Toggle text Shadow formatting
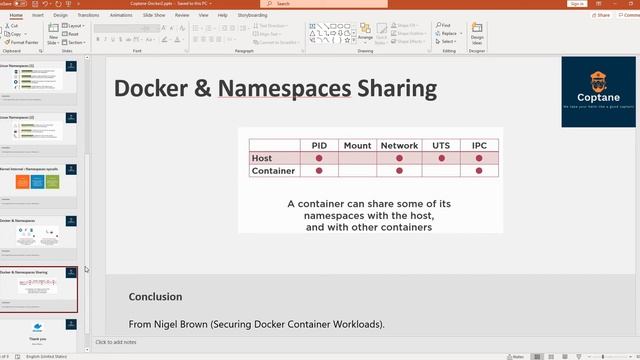640x360 pixels. pyautogui.click(x=120, y=40)
